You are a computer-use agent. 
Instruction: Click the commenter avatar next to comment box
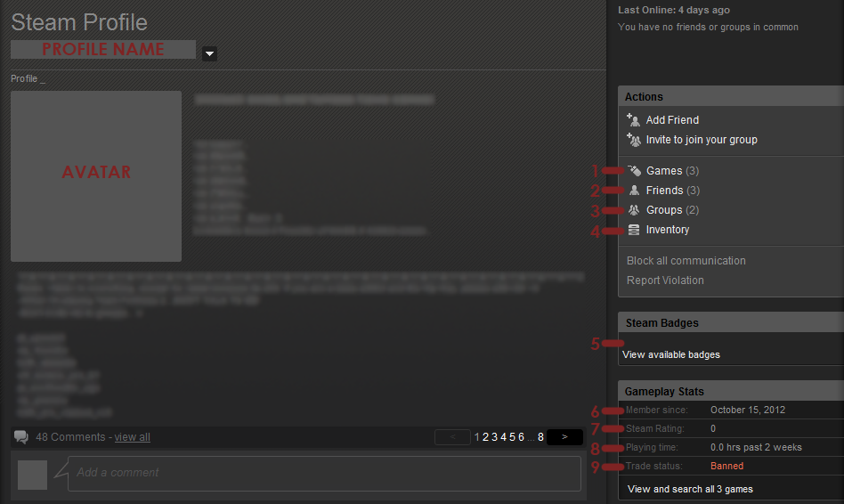[32, 475]
